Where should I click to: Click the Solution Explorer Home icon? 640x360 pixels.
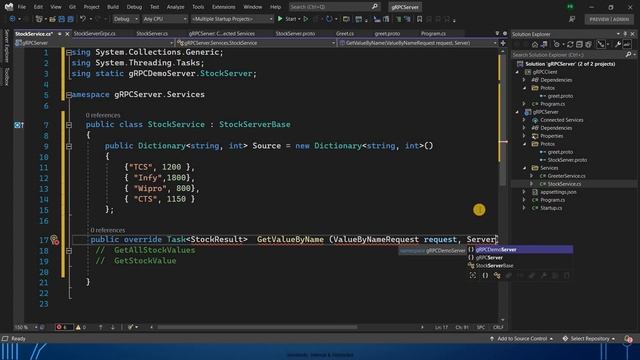click(535, 44)
